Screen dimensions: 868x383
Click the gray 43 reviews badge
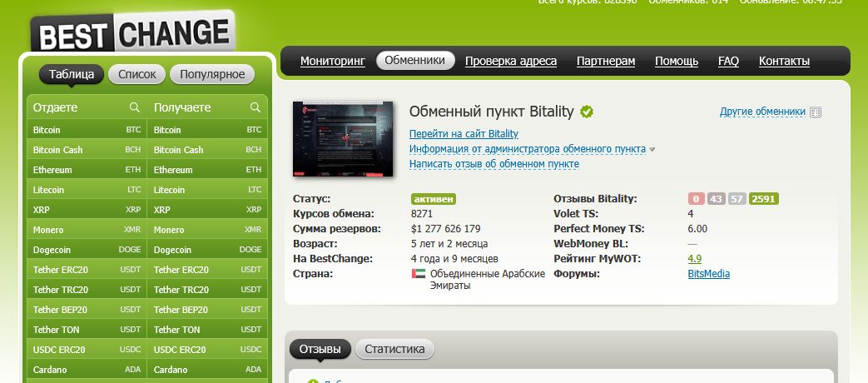click(x=717, y=199)
